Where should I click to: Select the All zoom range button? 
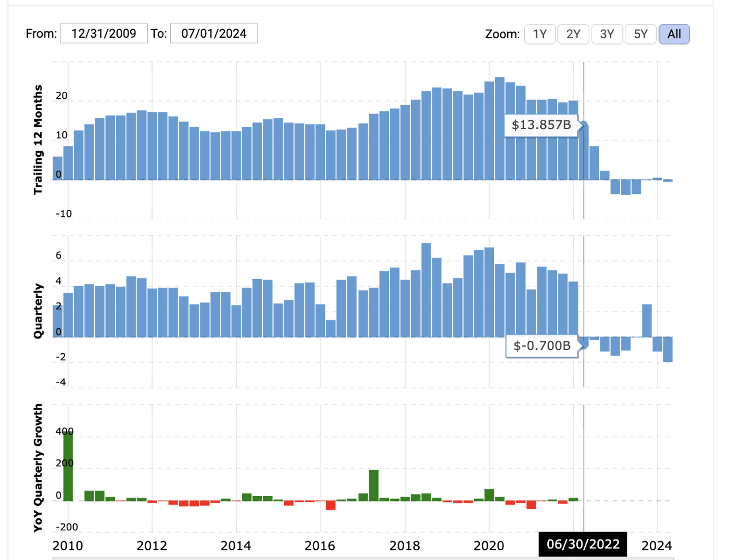click(674, 34)
